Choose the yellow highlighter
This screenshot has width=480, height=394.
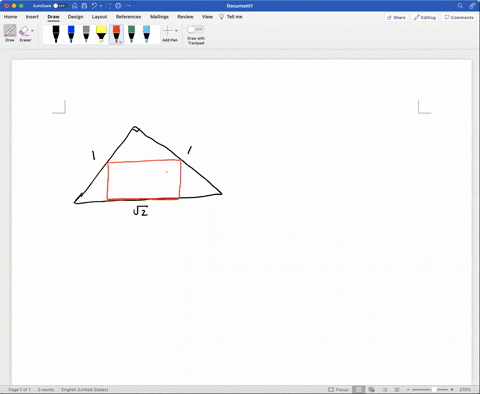(101, 34)
